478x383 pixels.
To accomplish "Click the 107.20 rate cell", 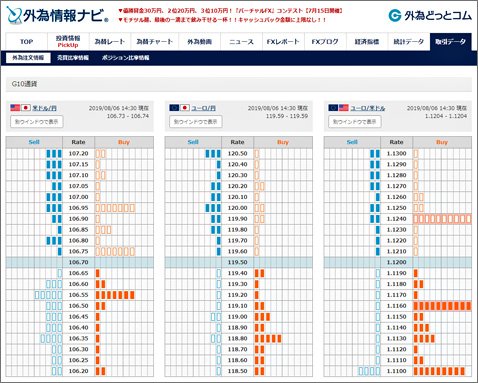I will (x=78, y=153).
